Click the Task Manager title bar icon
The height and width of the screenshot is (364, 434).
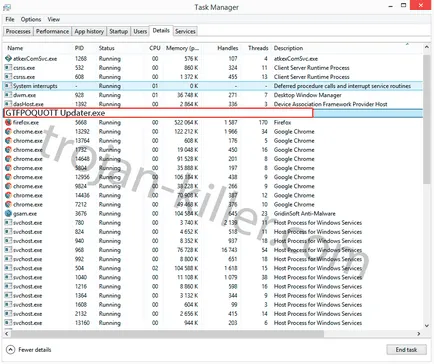coord(7,7)
